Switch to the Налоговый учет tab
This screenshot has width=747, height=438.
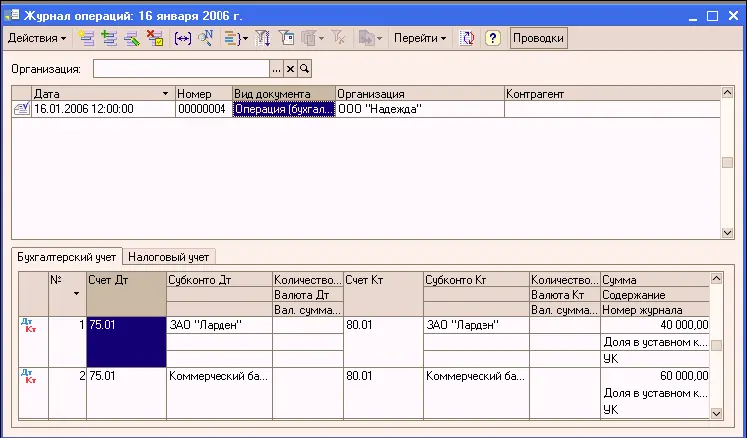pos(169,257)
